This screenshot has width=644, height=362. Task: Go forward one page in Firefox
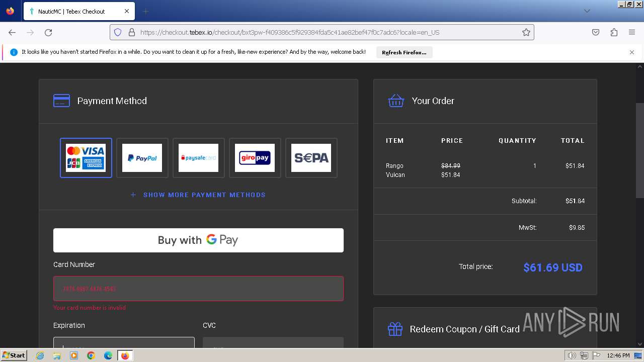[30, 32]
